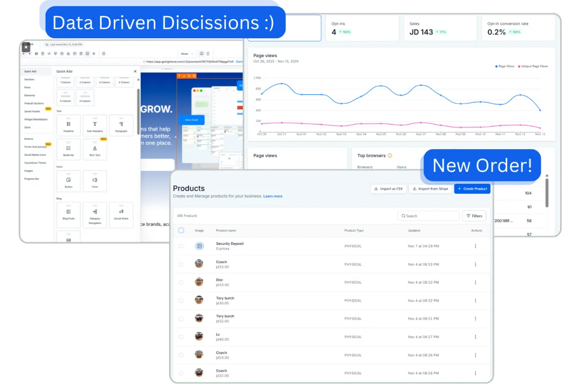The width and height of the screenshot is (588, 392).
Task: Click the '696 Products' count text
Action: (x=187, y=216)
